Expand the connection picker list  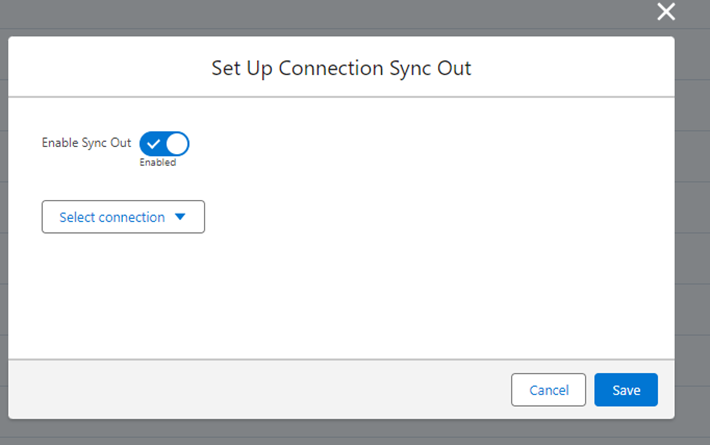(x=123, y=217)
